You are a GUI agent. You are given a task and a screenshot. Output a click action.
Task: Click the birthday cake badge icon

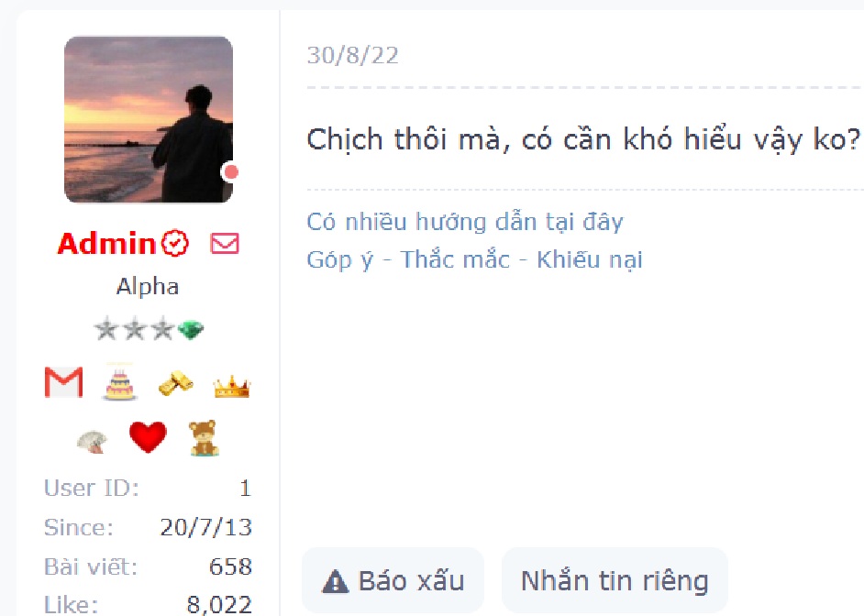[x=119, y=381]
